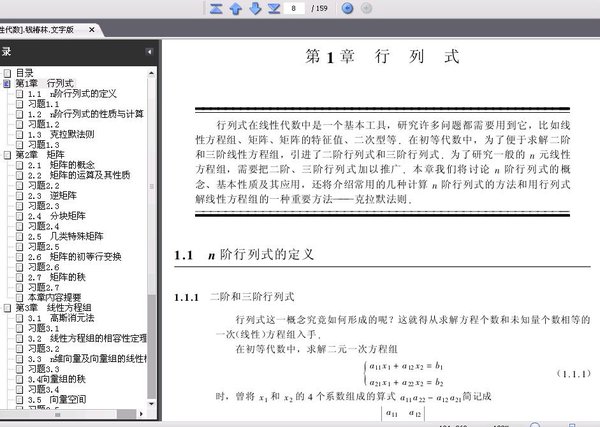The image size is (600, 427).
Task: Open bookmark 3.2 线性方程组的相容性定理
Action: point(87,338)
